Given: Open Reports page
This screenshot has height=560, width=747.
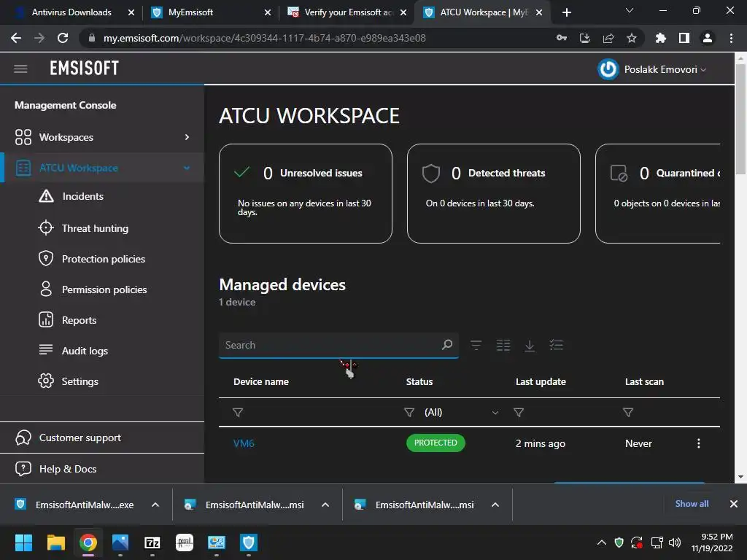Looking at the screenshot, I should point(79,321).
